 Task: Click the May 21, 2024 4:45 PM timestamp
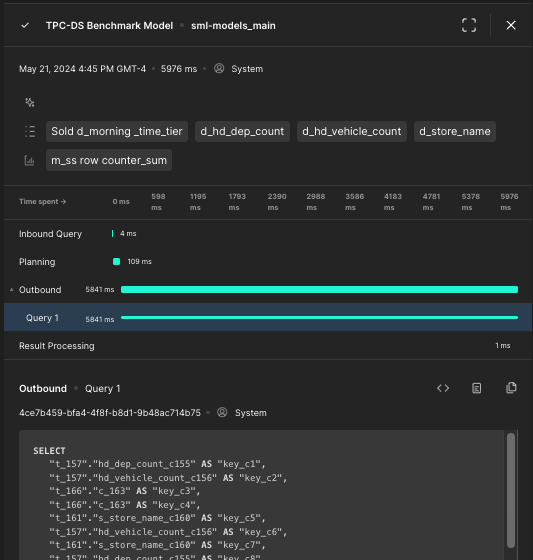pos(83,69)
